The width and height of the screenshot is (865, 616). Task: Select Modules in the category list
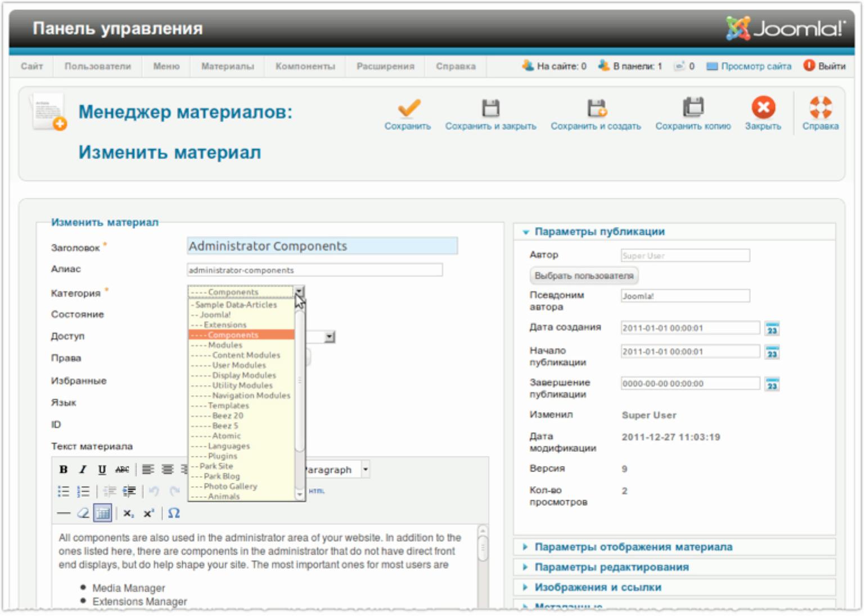point(225,345)
